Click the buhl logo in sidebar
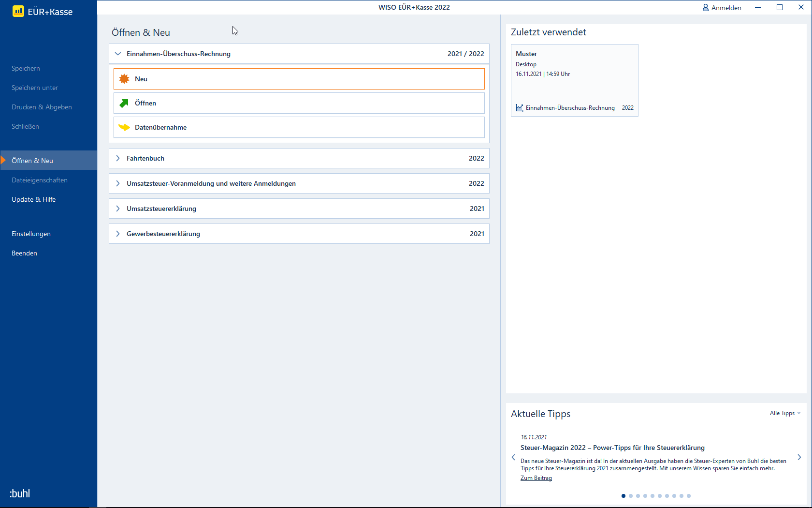This screenshot has width=812, height=508. (x=20, y=493)
